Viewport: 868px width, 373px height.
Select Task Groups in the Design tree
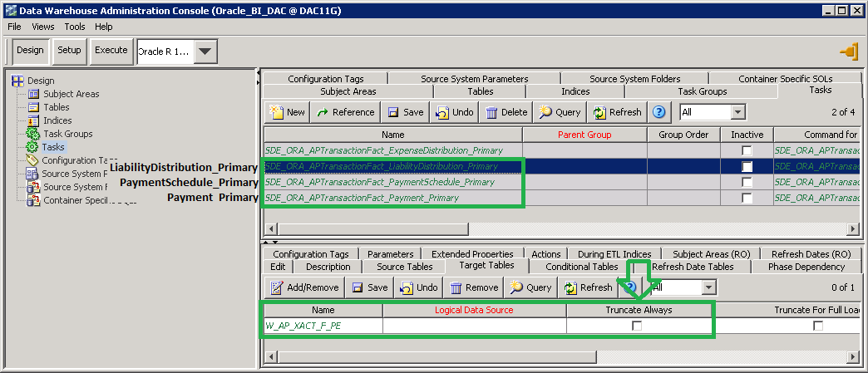(x=67, y=134)
